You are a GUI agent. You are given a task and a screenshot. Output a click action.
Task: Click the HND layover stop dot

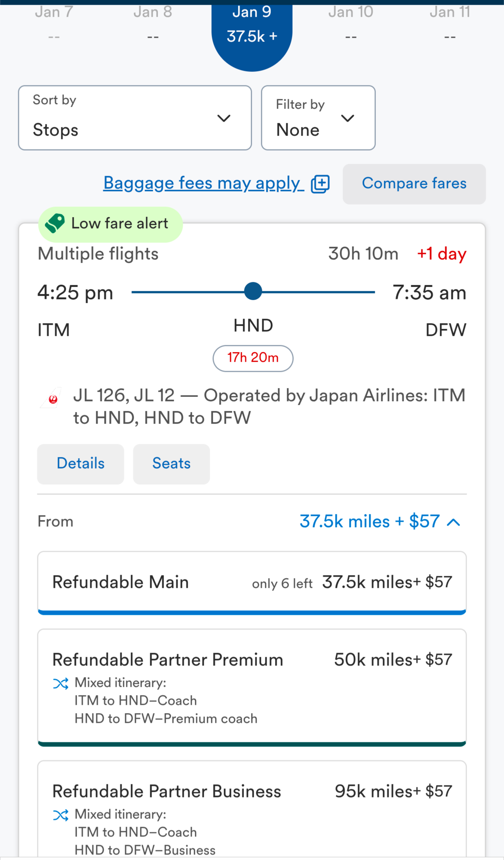point(253,292)
